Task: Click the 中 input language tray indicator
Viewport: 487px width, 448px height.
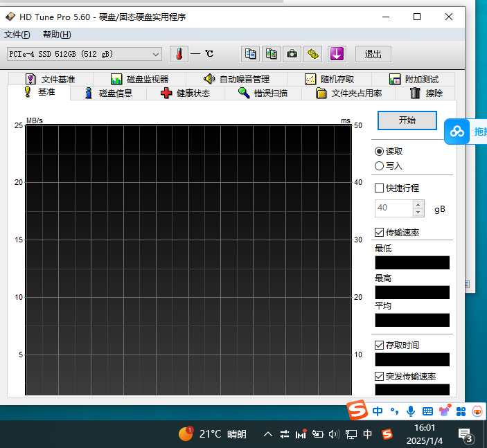Action: [368, 434]
